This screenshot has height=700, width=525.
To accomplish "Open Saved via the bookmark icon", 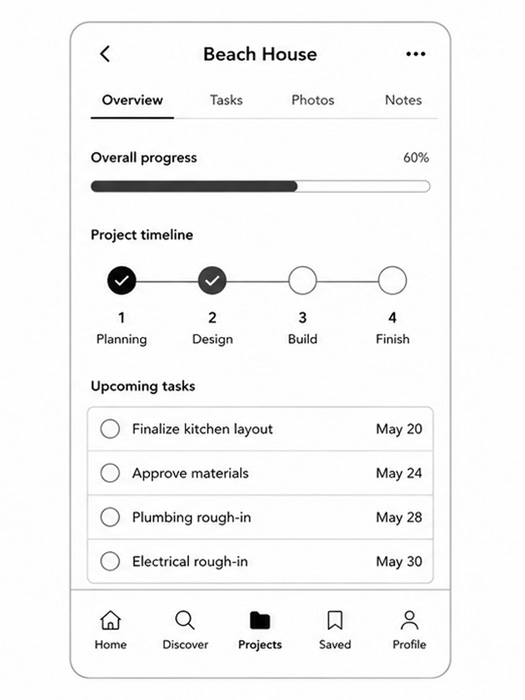I will tap(335, 620).
